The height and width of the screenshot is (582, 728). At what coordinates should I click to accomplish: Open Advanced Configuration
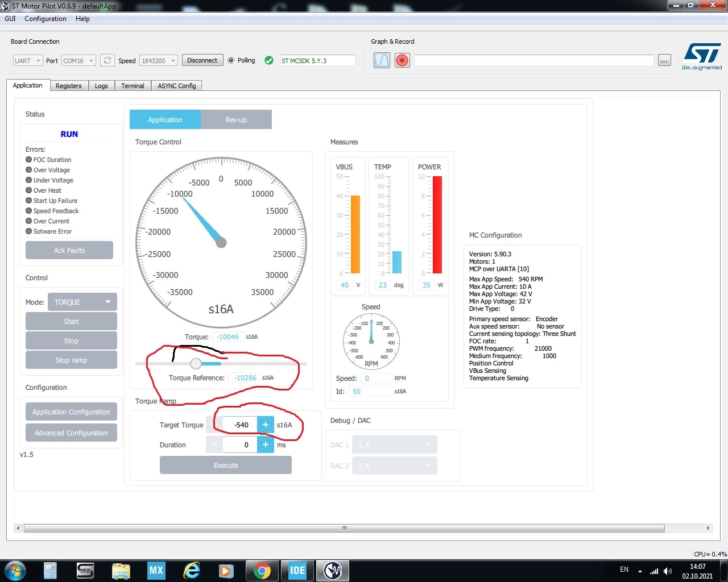coord(71,433)
